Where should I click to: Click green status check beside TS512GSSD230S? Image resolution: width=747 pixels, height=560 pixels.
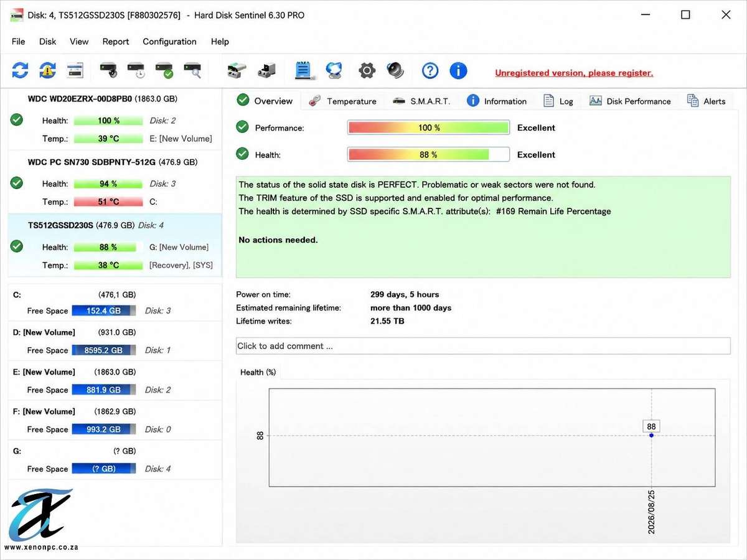17,246
